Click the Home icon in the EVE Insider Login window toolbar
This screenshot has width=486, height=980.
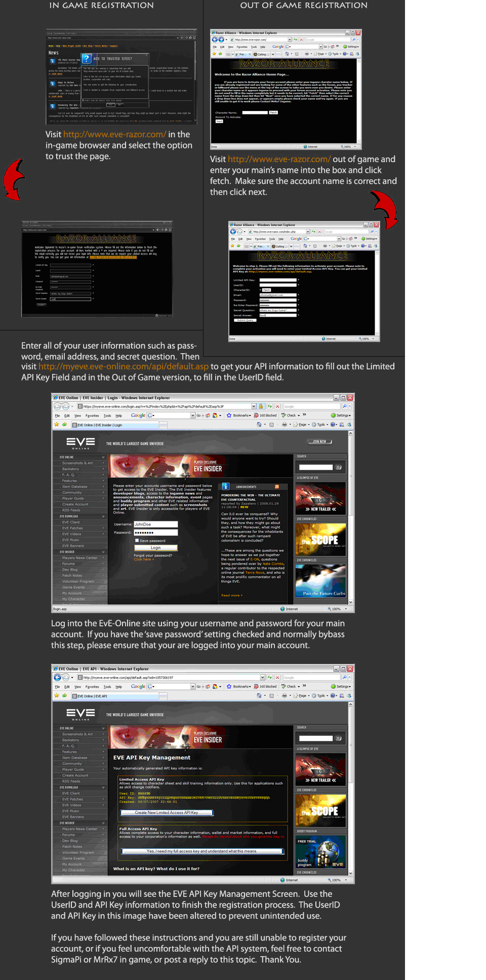(x=259, y=425)
